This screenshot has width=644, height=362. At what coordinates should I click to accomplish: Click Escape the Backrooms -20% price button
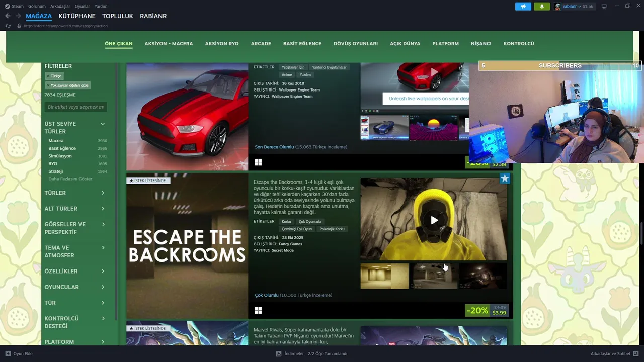(x=486, y=311)
